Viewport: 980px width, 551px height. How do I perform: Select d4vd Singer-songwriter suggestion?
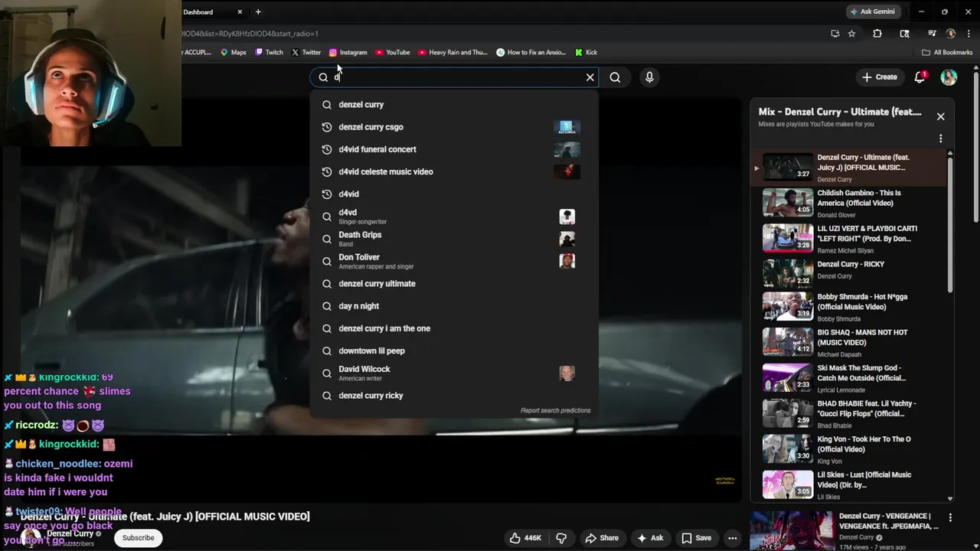click(x=453, y=217)
